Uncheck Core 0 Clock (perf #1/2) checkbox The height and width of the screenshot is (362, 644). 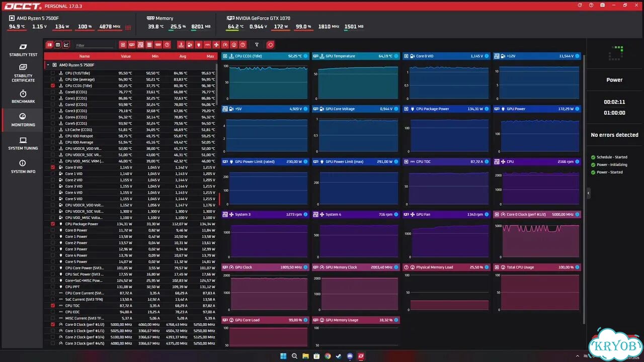[x=53, y=325]
